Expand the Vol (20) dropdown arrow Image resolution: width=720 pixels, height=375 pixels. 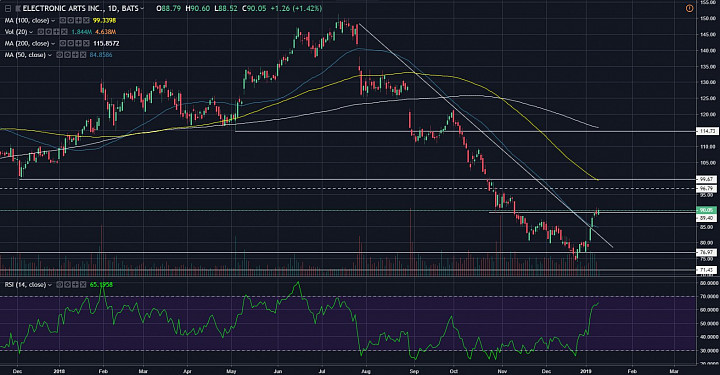click(31, 32)
